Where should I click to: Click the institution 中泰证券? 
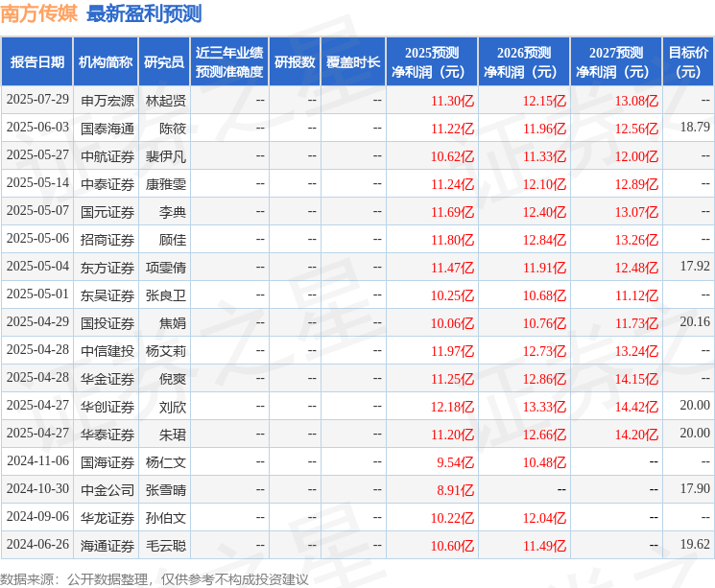click(107, 184)
